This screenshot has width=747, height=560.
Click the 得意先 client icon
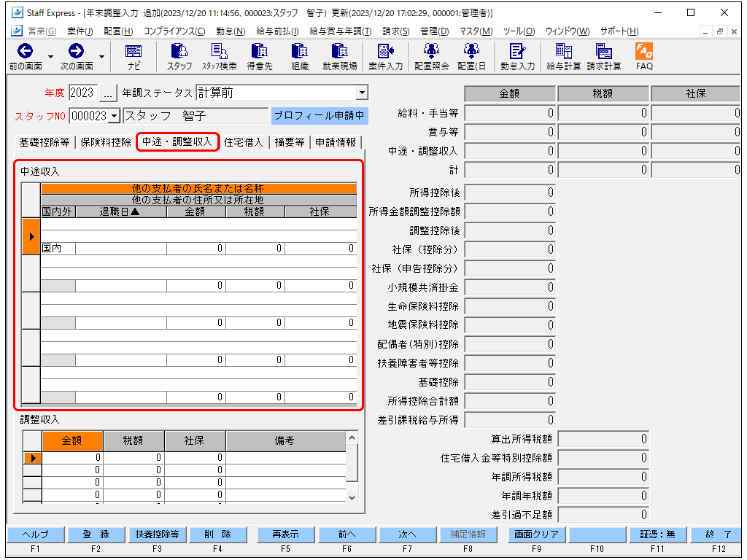pyautogui.click(x=260, y=56)
